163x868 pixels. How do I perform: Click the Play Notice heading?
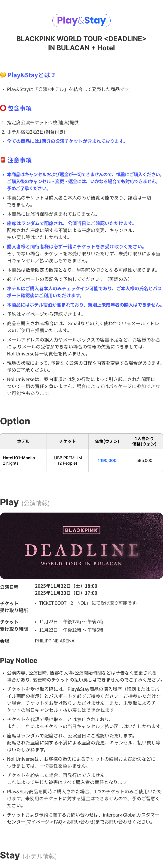click(19, 660)
